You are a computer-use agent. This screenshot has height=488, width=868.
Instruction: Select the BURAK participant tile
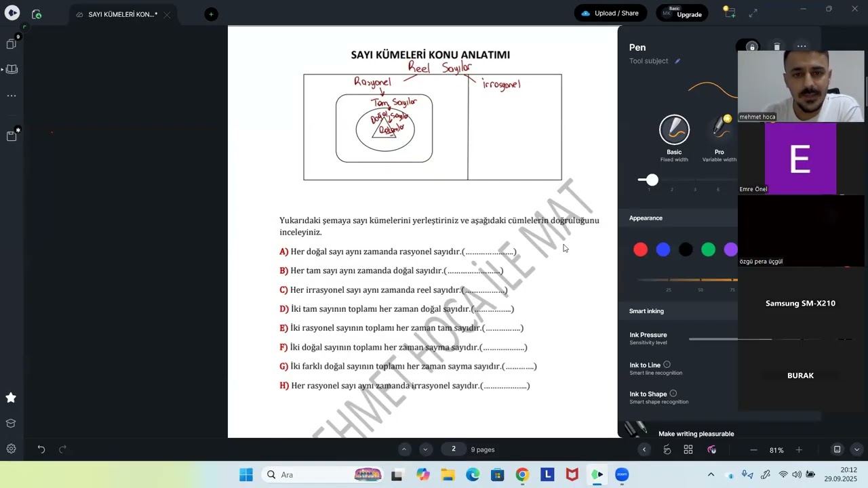[x=801, y=375]
